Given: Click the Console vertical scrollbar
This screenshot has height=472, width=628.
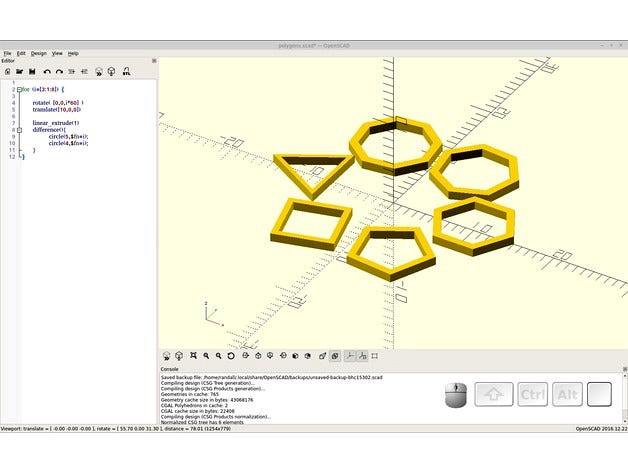Looking at the screenshot, I should point(625,398).
